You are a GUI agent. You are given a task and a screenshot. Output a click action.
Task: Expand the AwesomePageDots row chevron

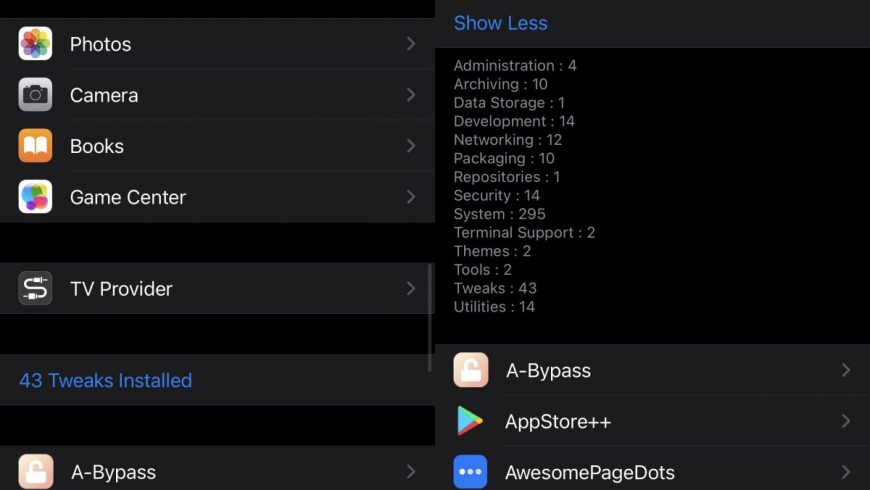[846, 472]
